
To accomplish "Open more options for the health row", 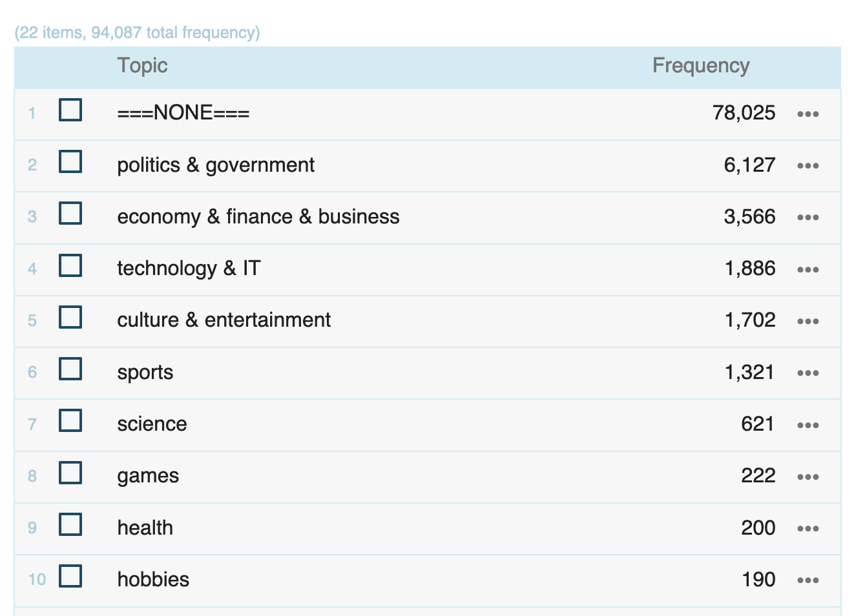I will [x=807, y=529].
